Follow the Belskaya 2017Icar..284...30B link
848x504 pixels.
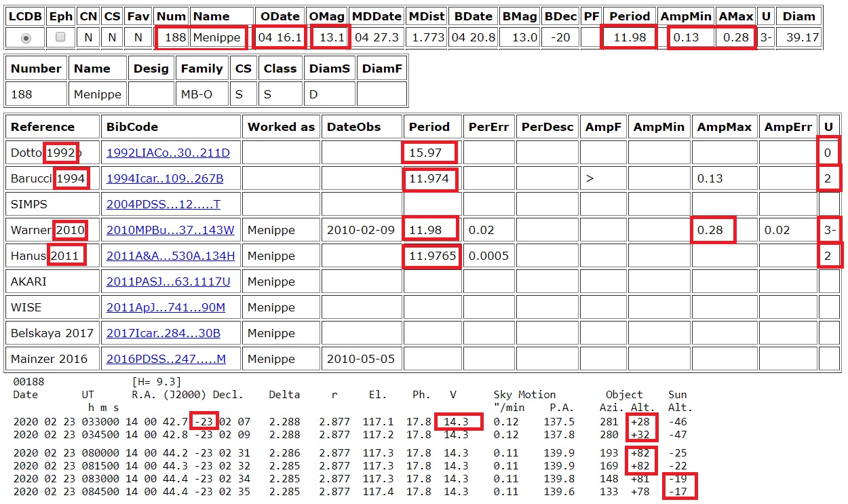tap(163, 333)
